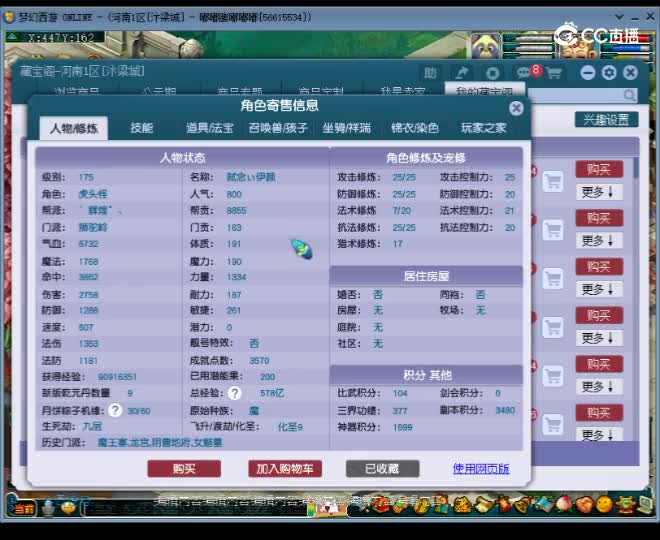Viewport: 660px width, 540px height.
Task: Expand the bottommost 更多 dropdown in the listing
Action: click(x=599, y=434)
